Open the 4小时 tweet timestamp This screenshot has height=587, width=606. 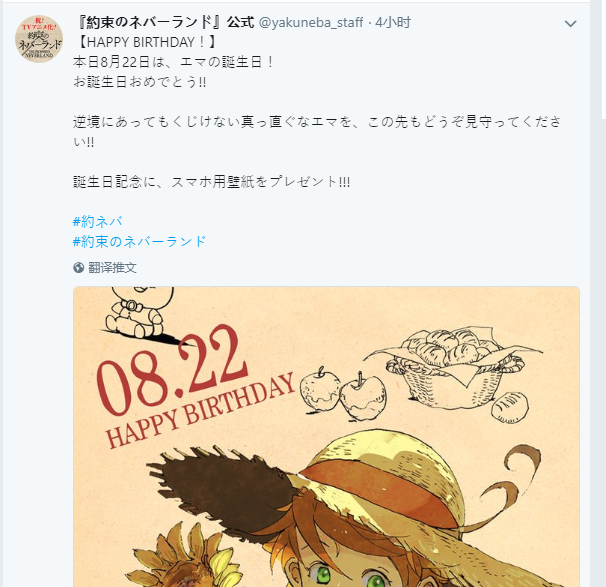click(x=393, y=22)
